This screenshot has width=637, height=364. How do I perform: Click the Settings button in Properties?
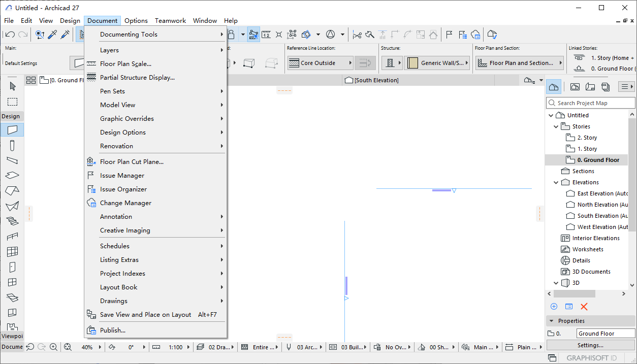coord(591,345)
